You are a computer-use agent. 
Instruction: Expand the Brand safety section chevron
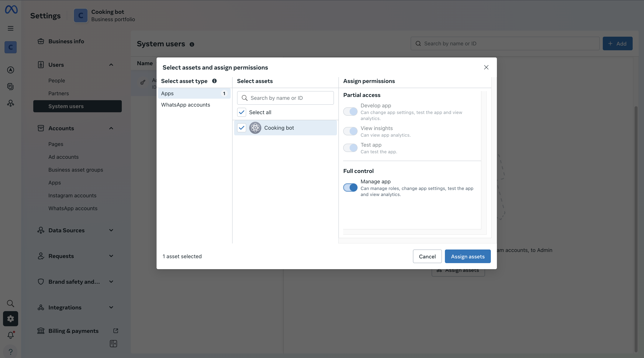(111, 282)
